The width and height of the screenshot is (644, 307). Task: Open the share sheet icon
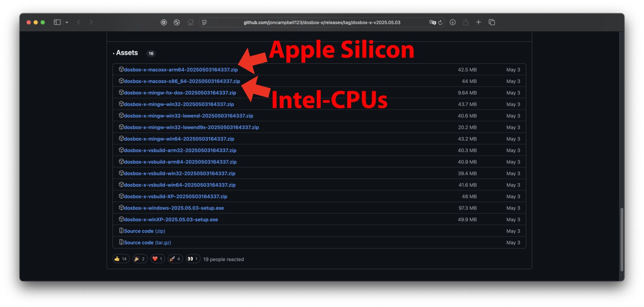465,22
